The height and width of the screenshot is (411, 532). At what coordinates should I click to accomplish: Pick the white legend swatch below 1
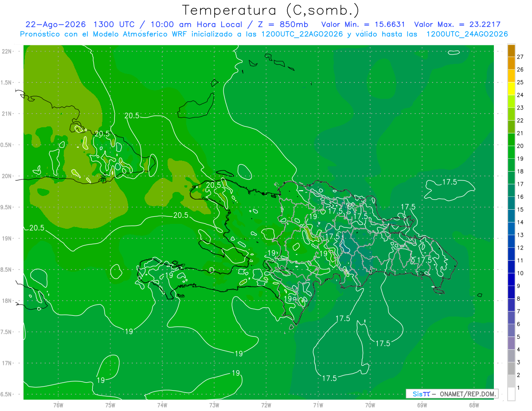(x=511, y=394)
